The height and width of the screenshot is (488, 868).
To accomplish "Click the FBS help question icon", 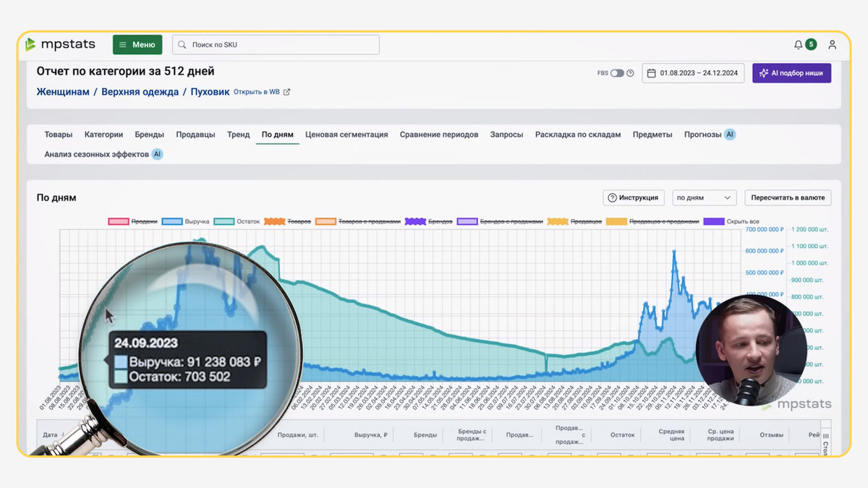I will click(630, 73).
